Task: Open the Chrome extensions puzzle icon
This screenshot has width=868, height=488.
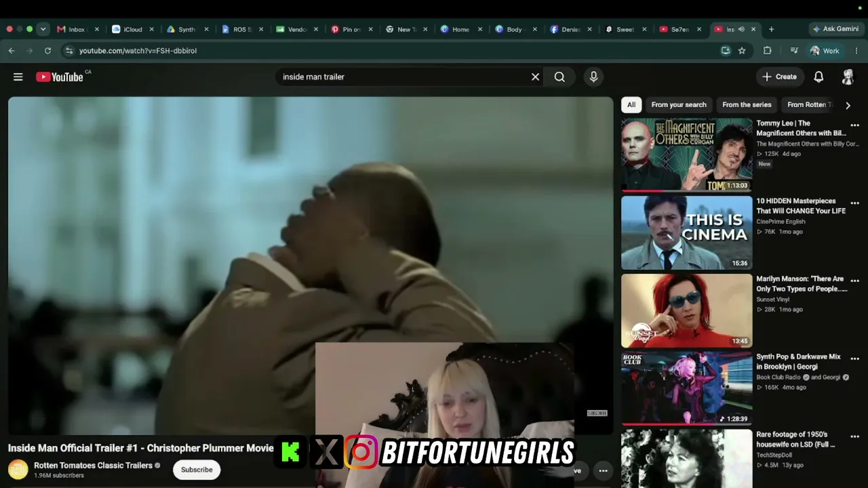Action: click(768, 51)
